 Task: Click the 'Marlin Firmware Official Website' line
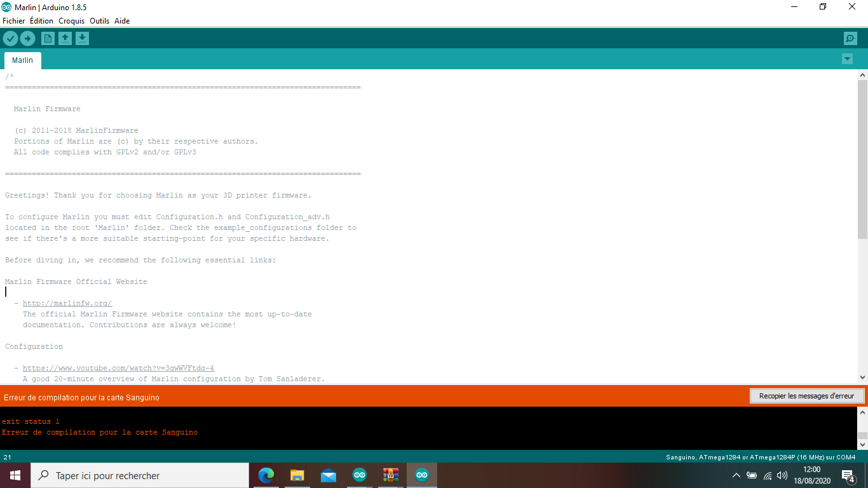click(76, 281)
